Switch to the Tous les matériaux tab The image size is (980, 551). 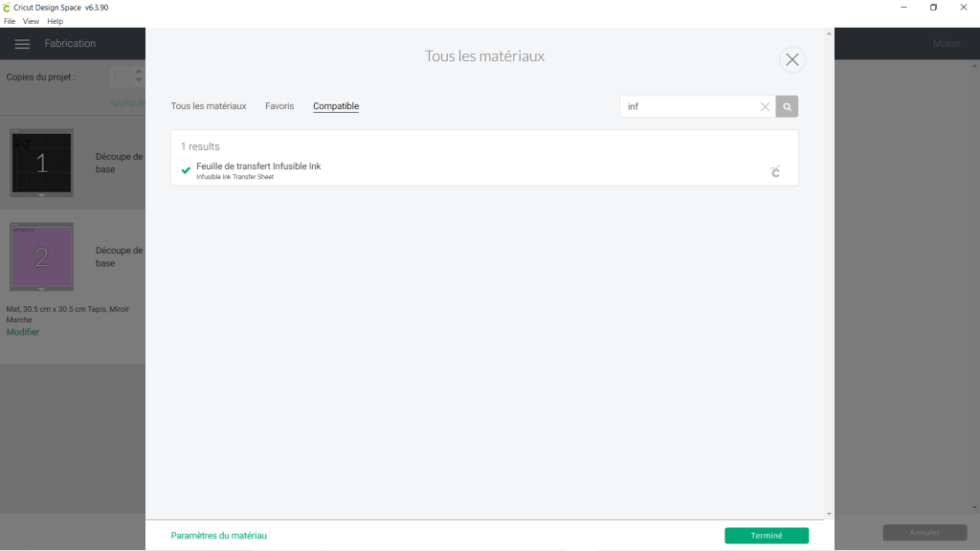pyautogui.click(x=209, y=106)
